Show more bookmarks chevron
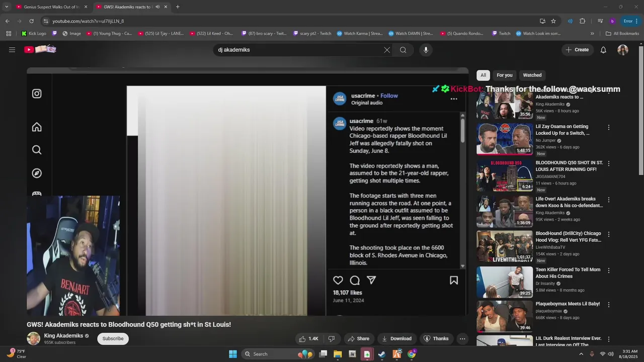Screen dimensions: 644x362 point(592,34)
